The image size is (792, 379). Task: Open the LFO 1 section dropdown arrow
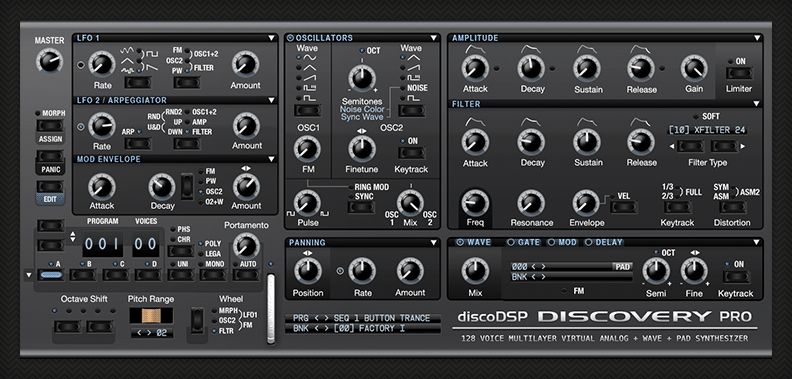[x=271, y=38]
